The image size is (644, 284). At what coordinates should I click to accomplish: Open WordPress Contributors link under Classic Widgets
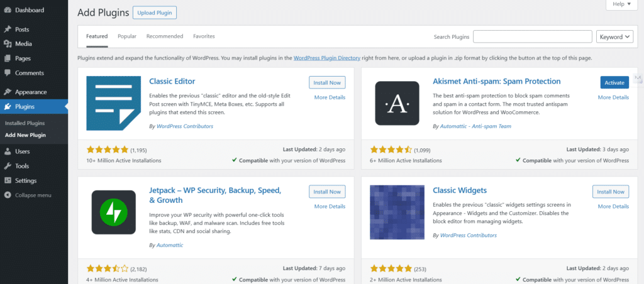click(x=468, y=236)
